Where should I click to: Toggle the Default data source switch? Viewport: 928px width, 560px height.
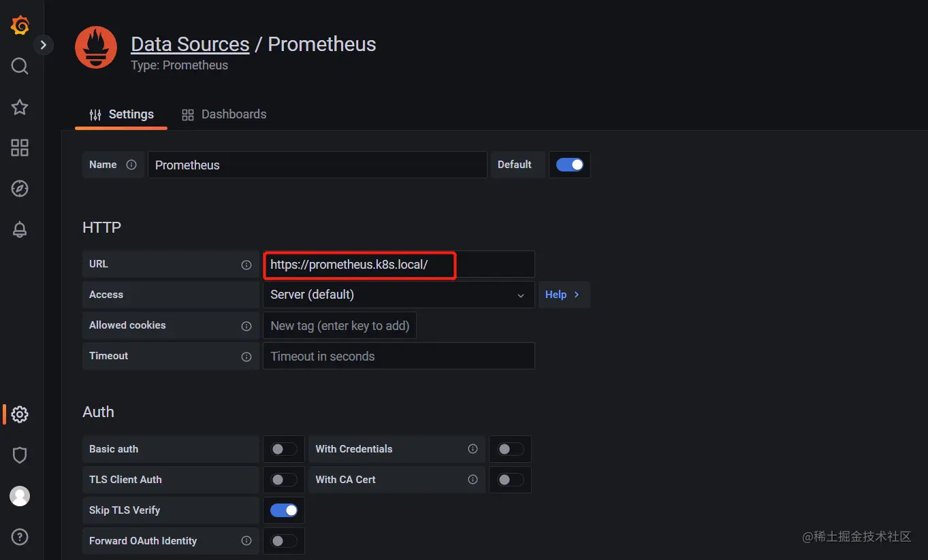[x=569, y=165]
